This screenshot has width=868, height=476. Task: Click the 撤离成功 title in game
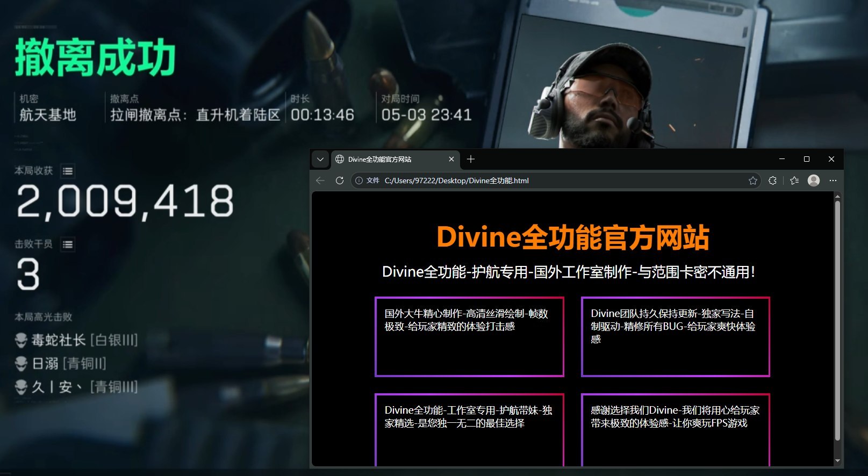95,58
